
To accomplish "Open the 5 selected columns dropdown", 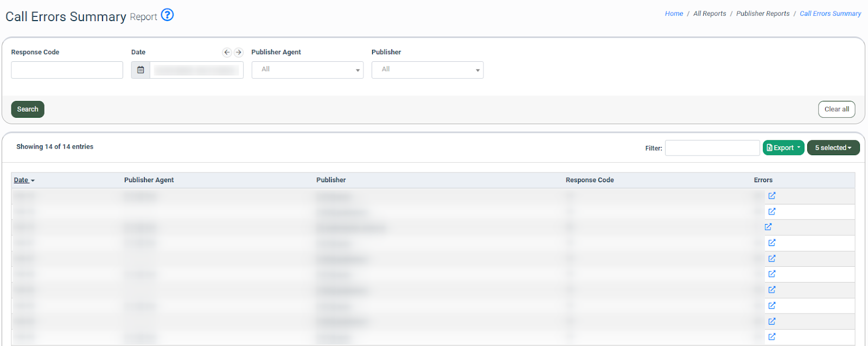I will coord(833,148).
